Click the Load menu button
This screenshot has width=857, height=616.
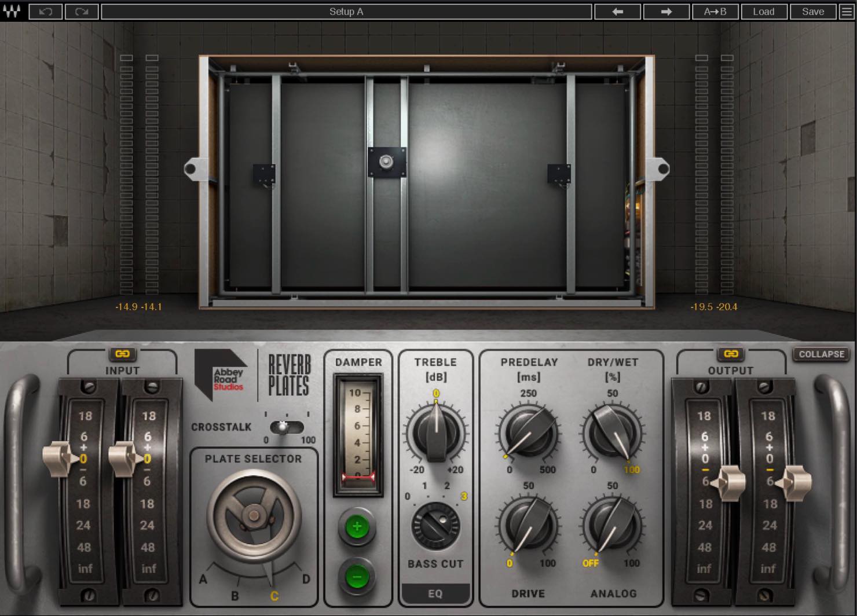763,12
